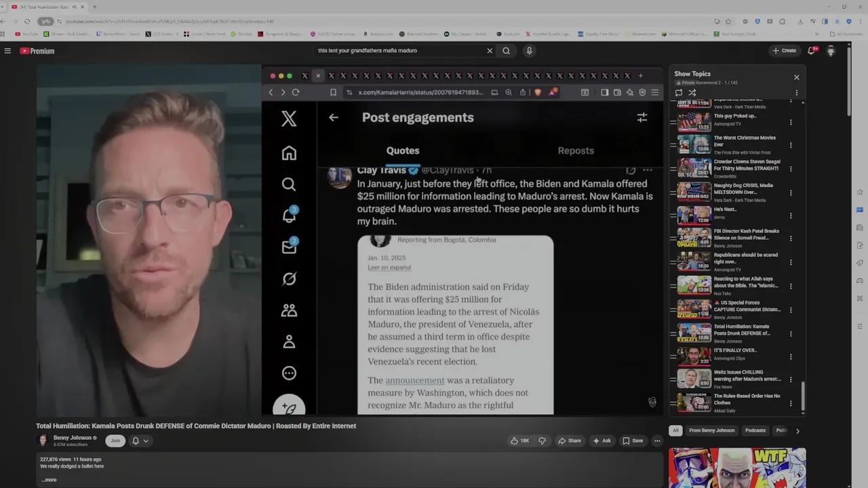Open the All Bookmarks folder
The width and height of the screenshot is (868, 488).
tap(848, 34)
